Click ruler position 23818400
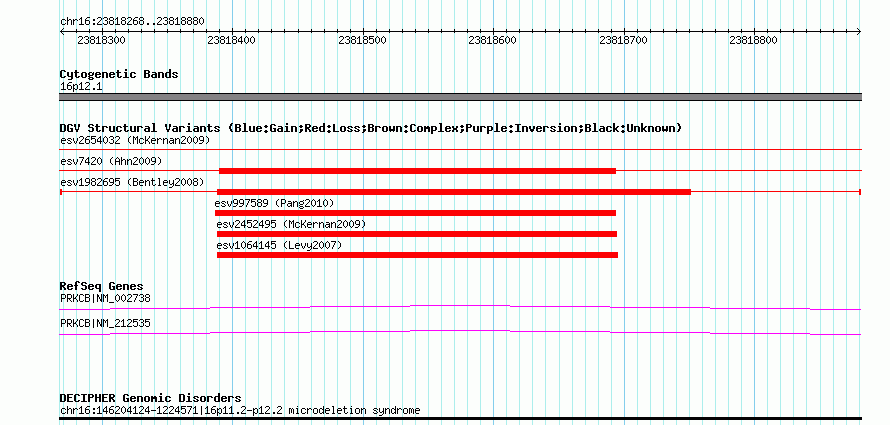 point(232,40)
